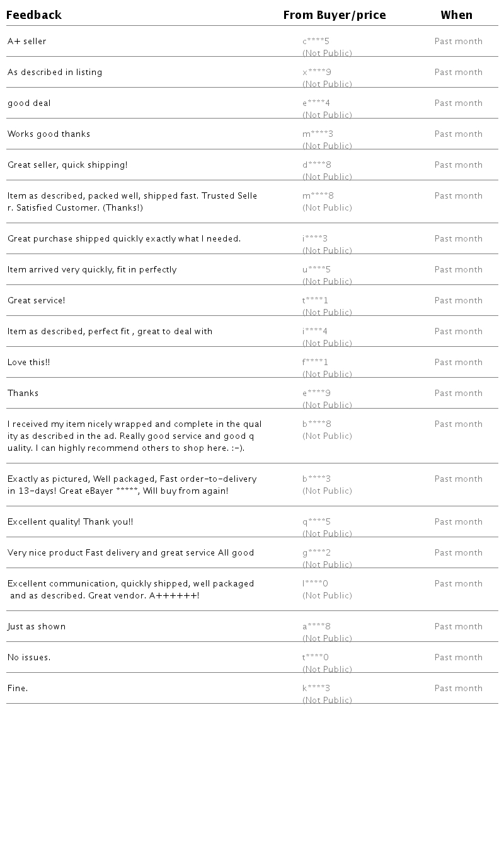Click 'Great service!' feedback comment
Screen dimensions: 504x845
click(x=36, y=301)
